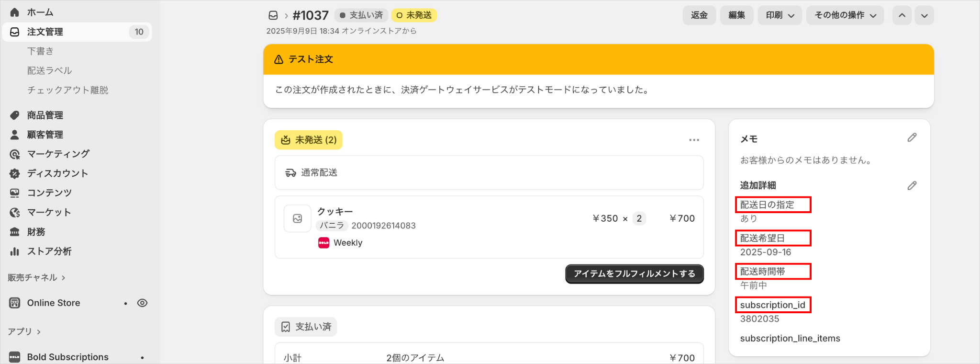Edit the メモ note with pencil icon

pos(912,138)
